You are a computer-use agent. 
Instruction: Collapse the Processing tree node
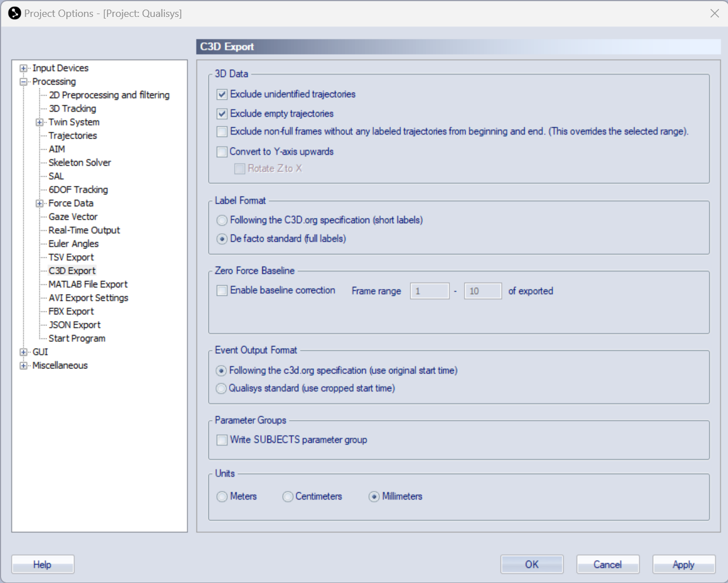tap(24, 82)
